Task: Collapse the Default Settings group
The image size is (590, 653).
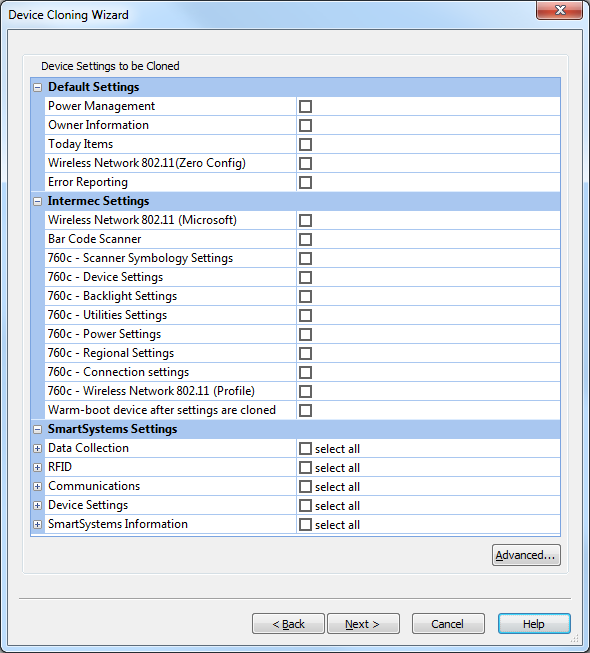Action: [37, 87]
